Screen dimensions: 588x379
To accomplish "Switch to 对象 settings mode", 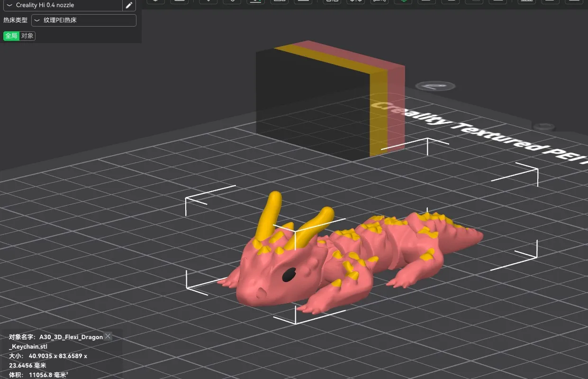I will coord(27,36).
